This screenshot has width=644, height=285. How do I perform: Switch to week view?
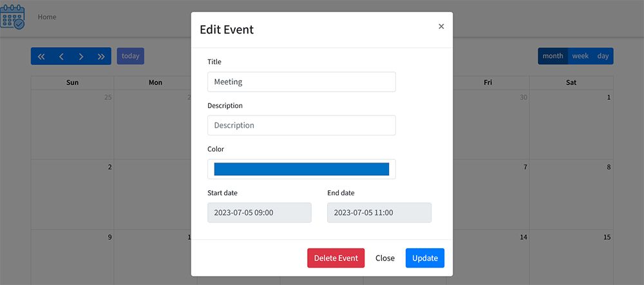click(x=580, y=56)
